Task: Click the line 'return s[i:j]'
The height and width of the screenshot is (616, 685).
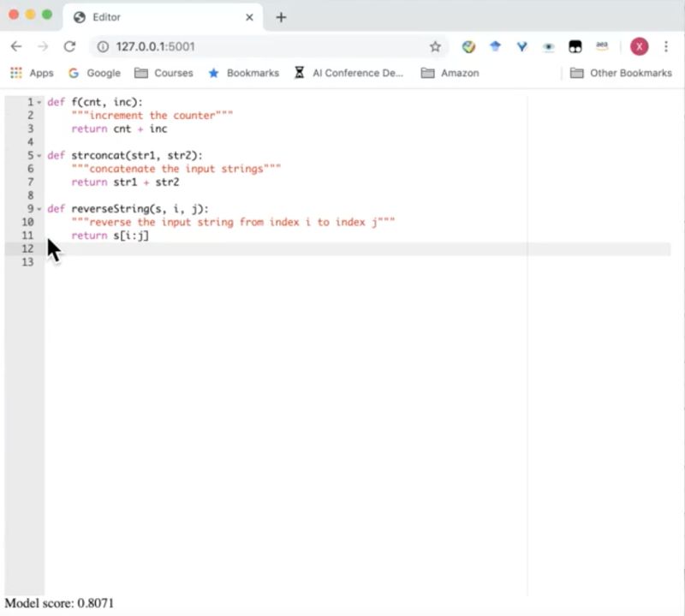Action: coord(110,236)
